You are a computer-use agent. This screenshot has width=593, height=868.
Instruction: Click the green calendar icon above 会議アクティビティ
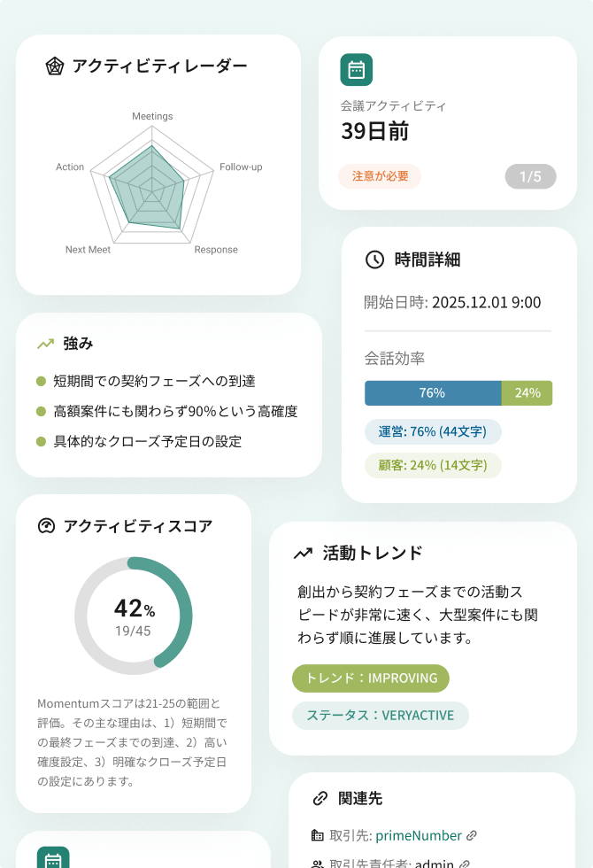pos(356,70)
